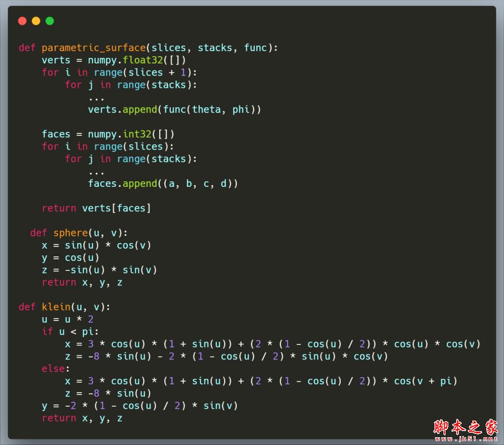504x445 pixels.
Task: Click 'return x, y, z' in sphere function
Action: (82, 283)
